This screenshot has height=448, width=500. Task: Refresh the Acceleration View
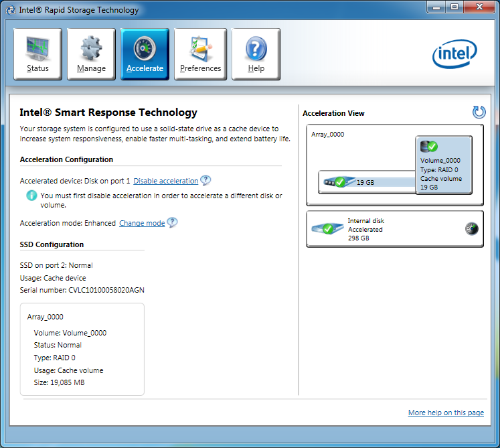click(479, 112)
